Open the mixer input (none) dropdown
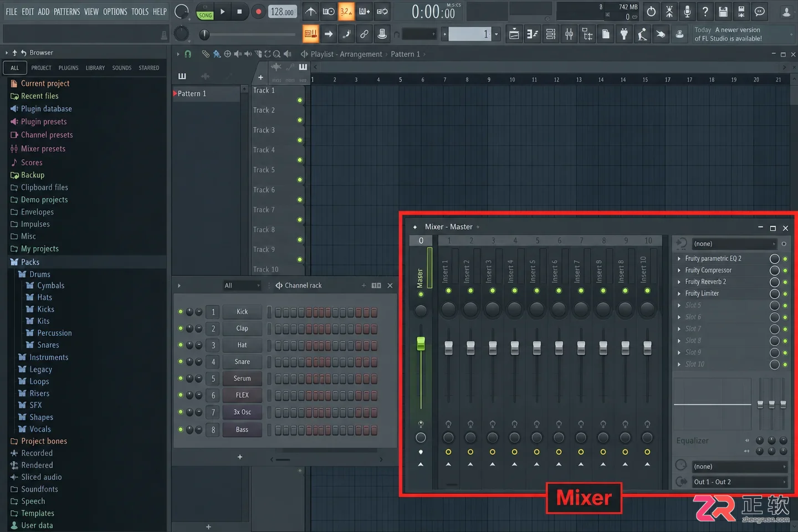798x532 pixels. click(x=734, y=244)
